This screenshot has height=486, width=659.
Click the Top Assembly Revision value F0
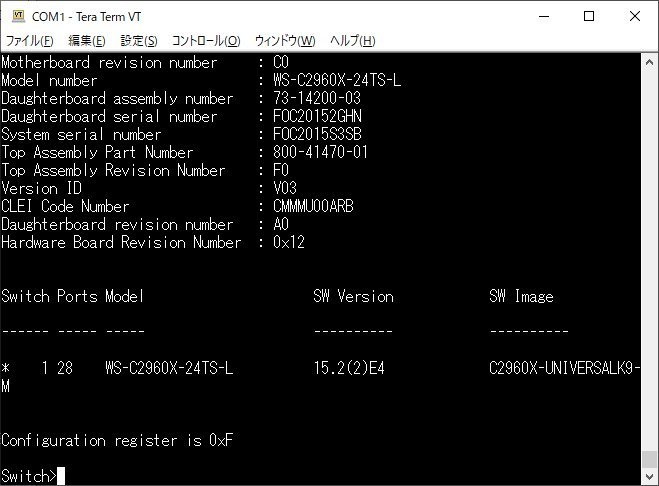tap(281, 170)
